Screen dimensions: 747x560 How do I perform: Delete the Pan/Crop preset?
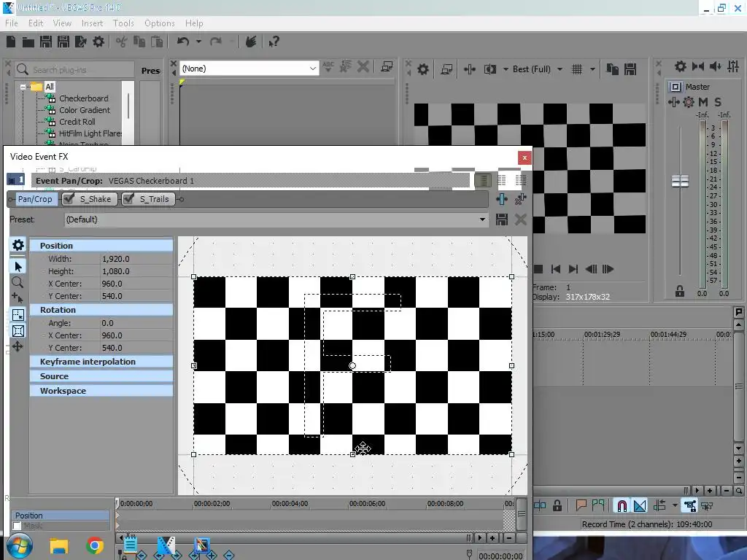pos(521,219)
